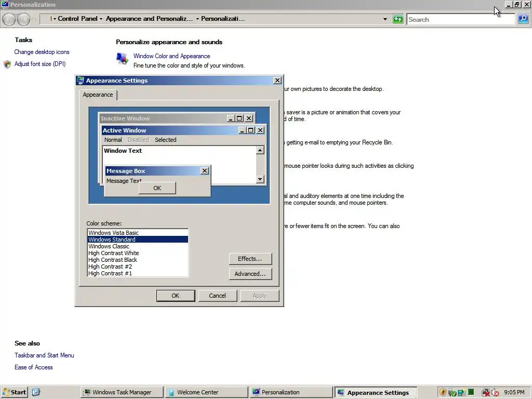Click Control Panel in address breadcrumb
This screenshot has width=532, height=399.
click(77, 19)
